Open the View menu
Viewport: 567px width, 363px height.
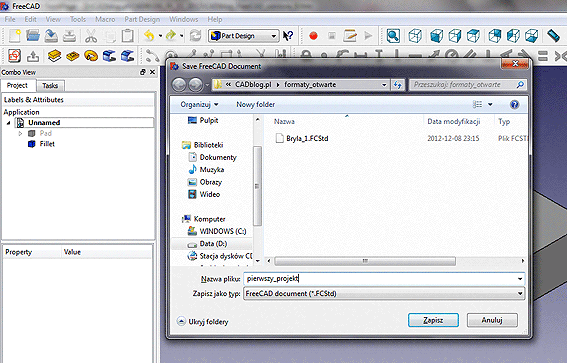click(x=53, y=19)
